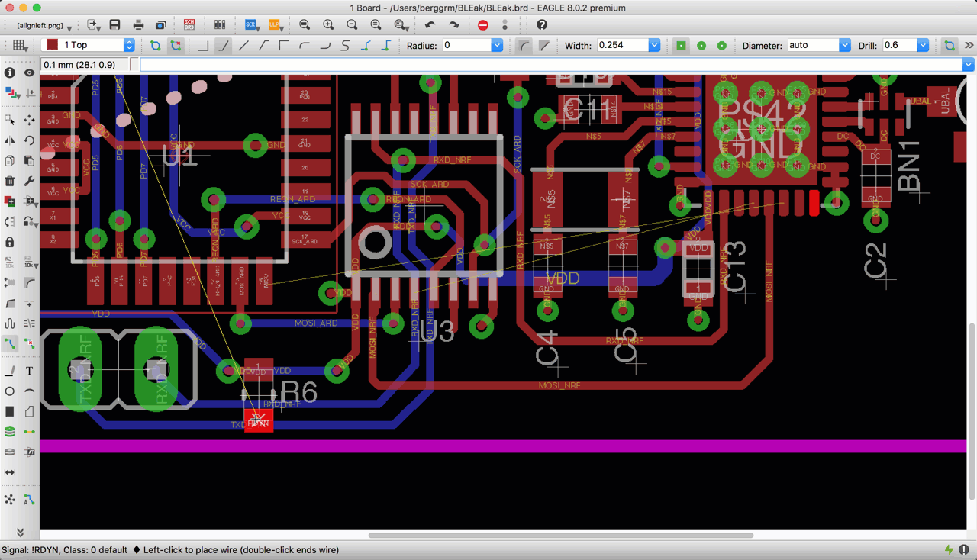Open EAGLE Help
Screen dimensions: 977x560
(x=542, y=24)
